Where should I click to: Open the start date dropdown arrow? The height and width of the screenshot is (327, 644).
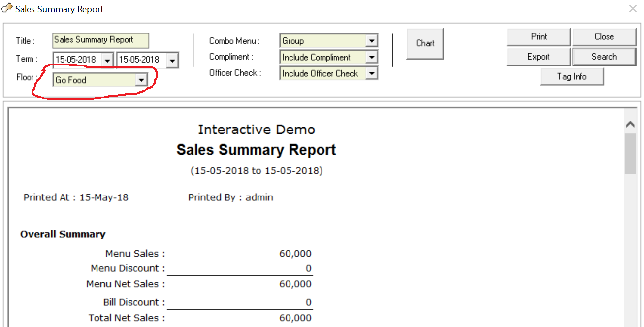[x=108, y=60]
